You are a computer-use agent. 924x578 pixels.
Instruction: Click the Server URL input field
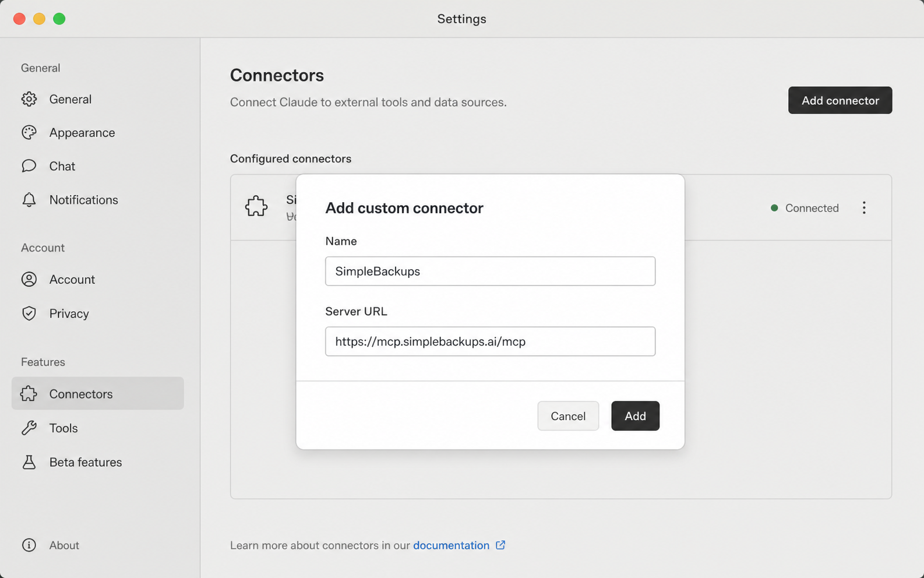pos(490,341)
